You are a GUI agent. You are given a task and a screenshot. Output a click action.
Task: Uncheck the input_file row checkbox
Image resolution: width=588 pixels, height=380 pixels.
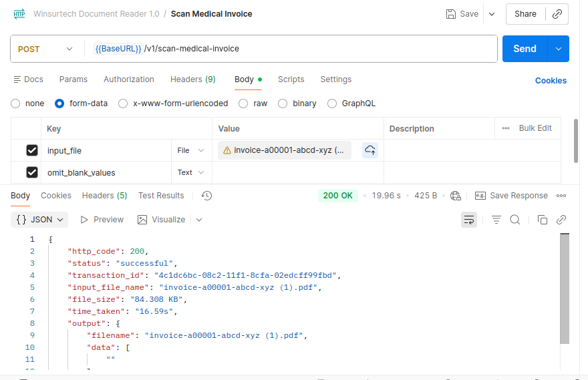(32, 150)
